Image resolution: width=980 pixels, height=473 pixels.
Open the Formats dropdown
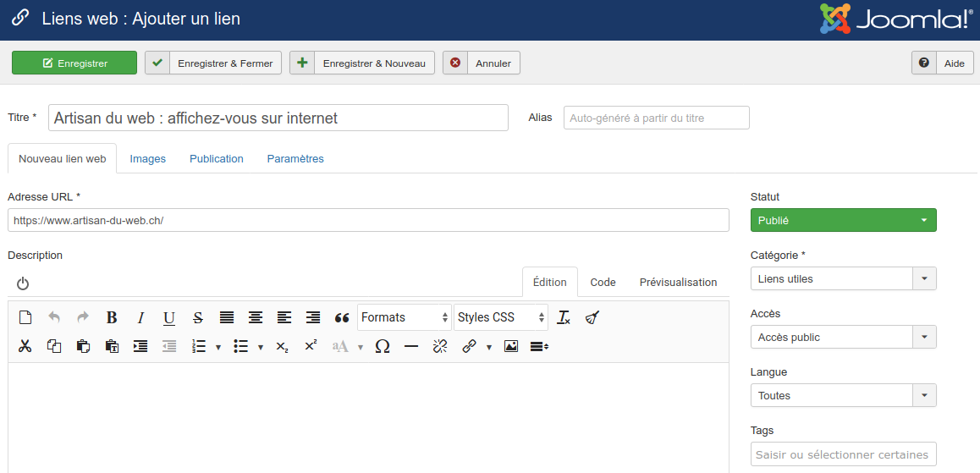(x=404, y=317)
